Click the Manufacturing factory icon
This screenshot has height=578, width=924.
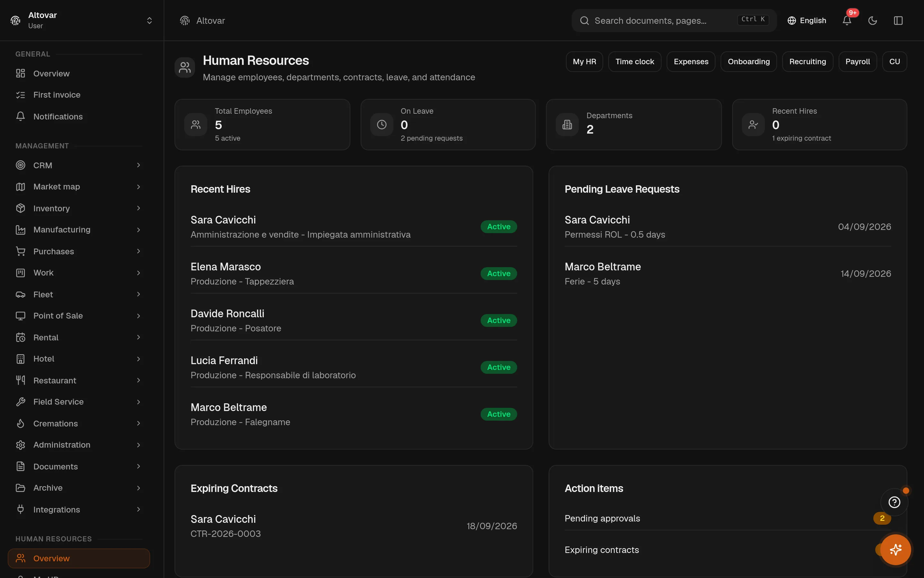(x=21, y=230)
